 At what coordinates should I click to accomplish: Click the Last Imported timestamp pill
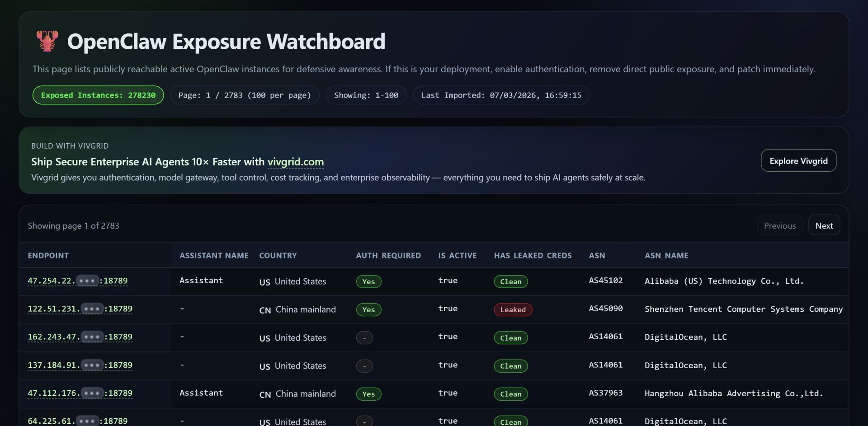click(x=501, y=95)
